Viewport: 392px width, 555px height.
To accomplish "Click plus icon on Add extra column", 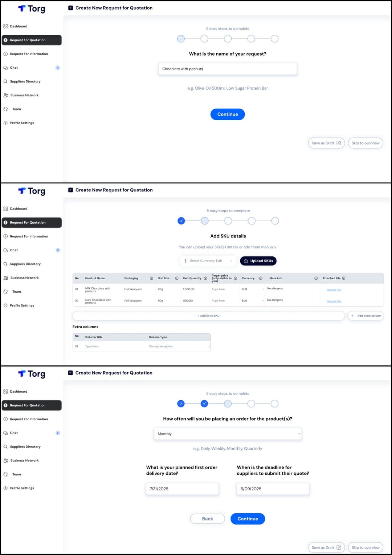I will coord(352,316).
